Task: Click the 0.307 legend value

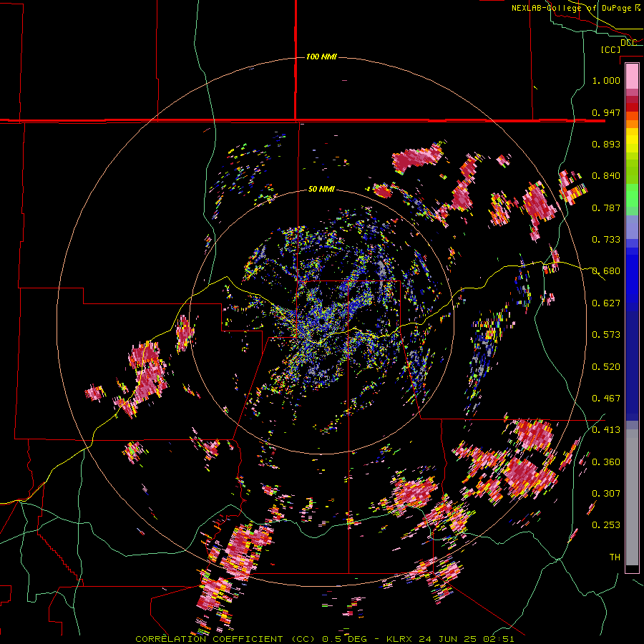Action: point(606,494)
